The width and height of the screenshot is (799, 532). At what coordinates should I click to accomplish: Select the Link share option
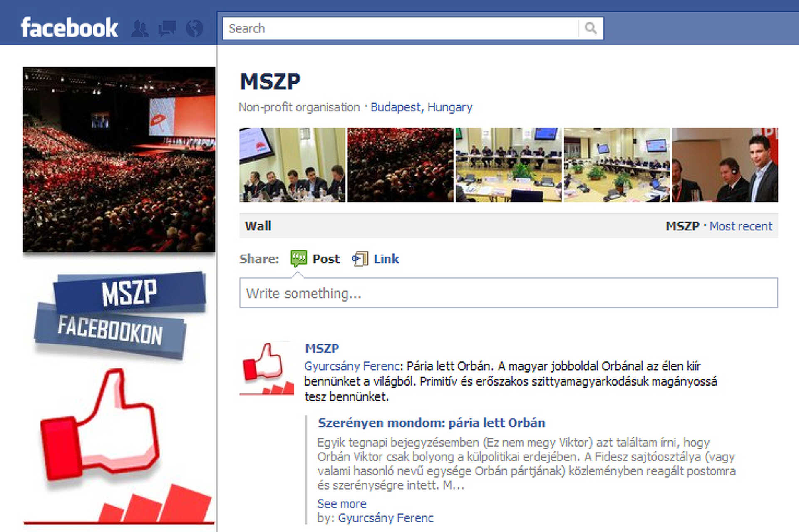(x=386, y=259)
